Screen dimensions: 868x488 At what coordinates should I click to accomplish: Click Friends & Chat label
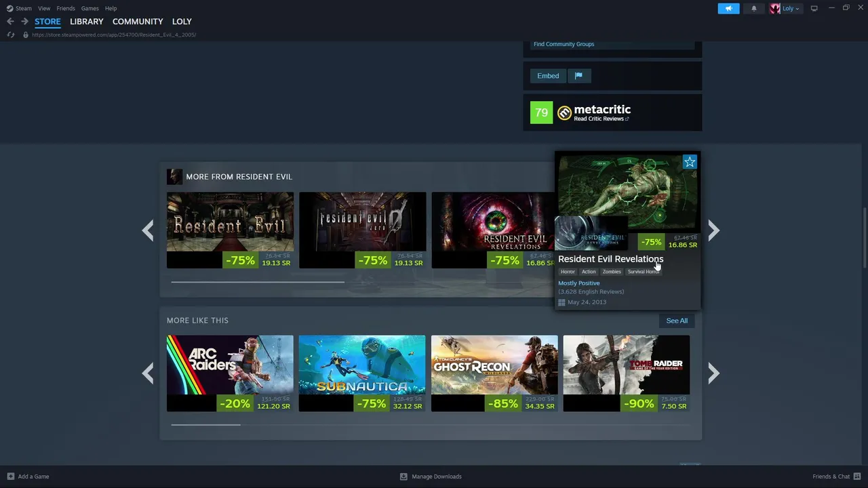click(831, 476)
